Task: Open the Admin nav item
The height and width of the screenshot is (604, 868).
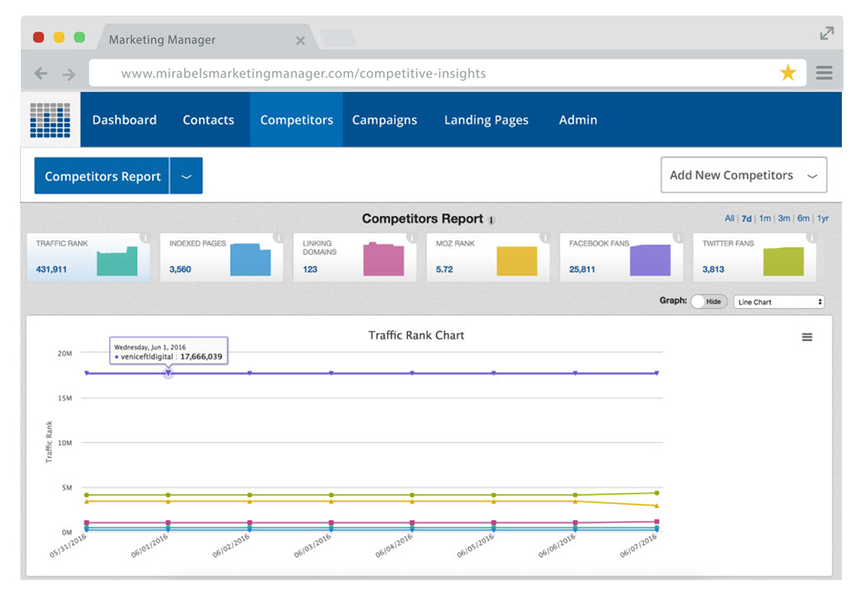Action: pos(578,120)
